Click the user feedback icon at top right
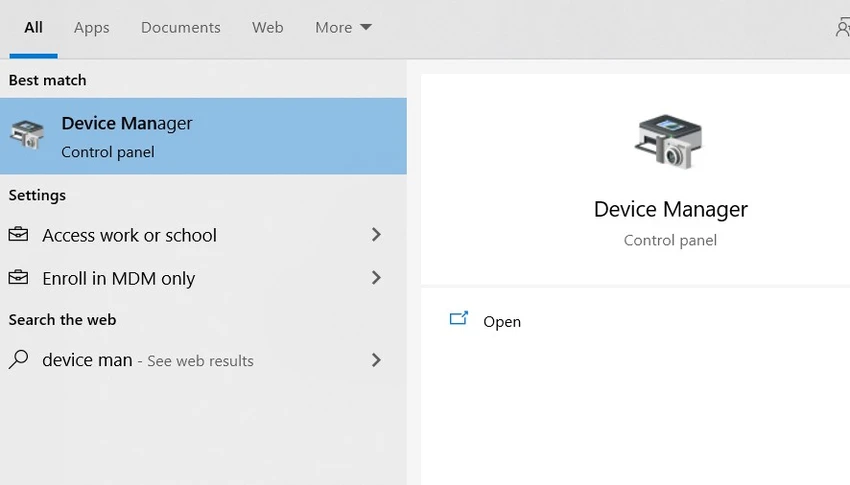Viewport: 850px width, 485px height. tap(842, 27)
